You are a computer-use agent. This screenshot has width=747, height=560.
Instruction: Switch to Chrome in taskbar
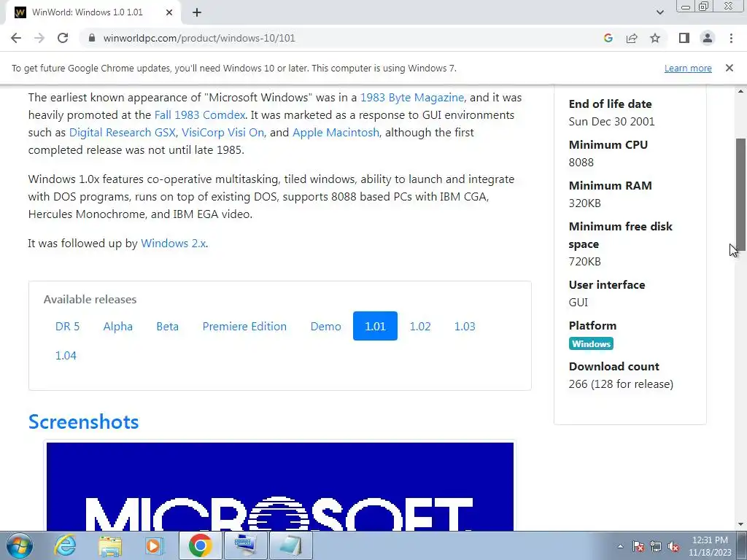(x=200, y=545)
